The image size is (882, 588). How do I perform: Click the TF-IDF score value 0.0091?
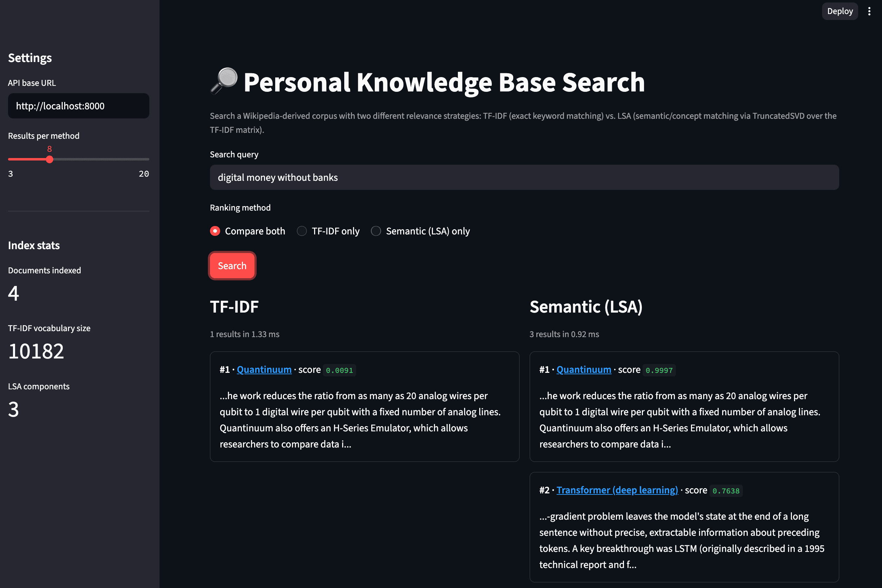(339, 370)
